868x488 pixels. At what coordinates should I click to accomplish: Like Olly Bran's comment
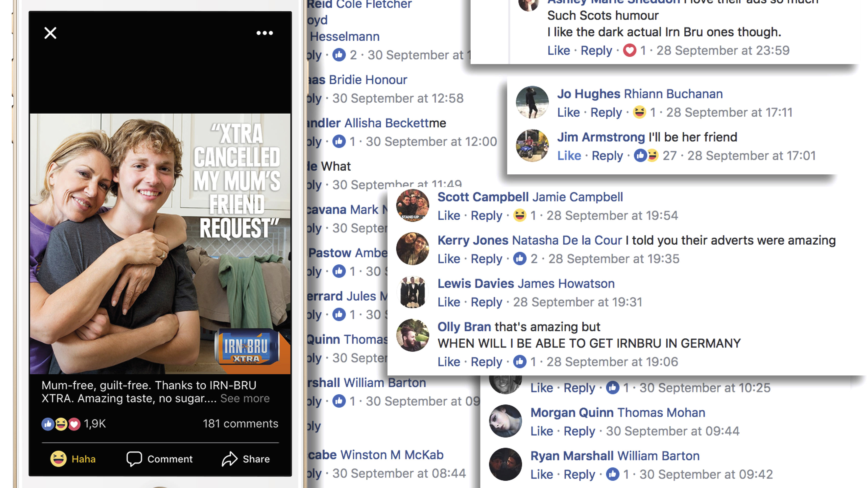[x=449, y=362]
